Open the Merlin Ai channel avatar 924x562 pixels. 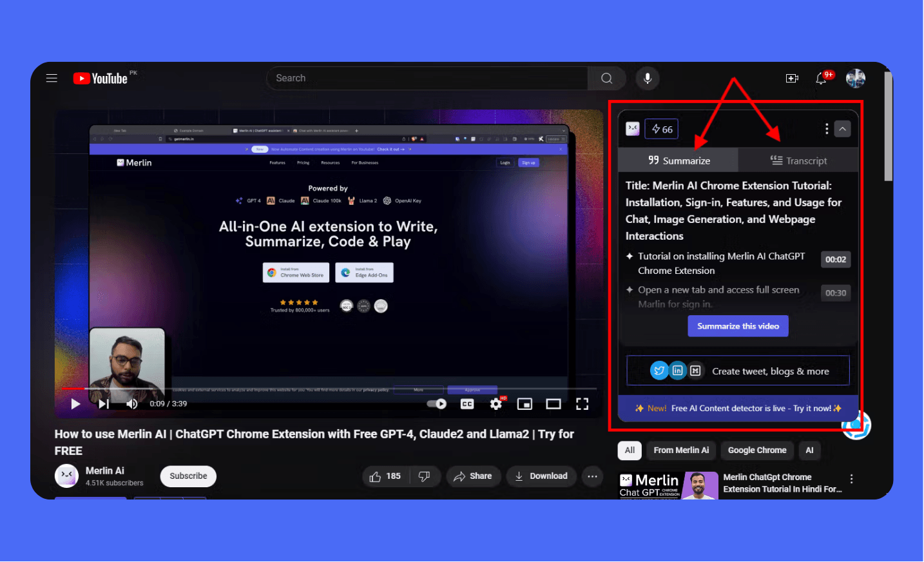66,476
